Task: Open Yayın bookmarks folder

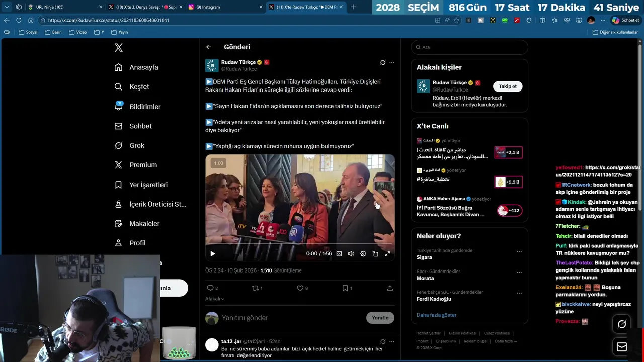Action: (119, 32)
